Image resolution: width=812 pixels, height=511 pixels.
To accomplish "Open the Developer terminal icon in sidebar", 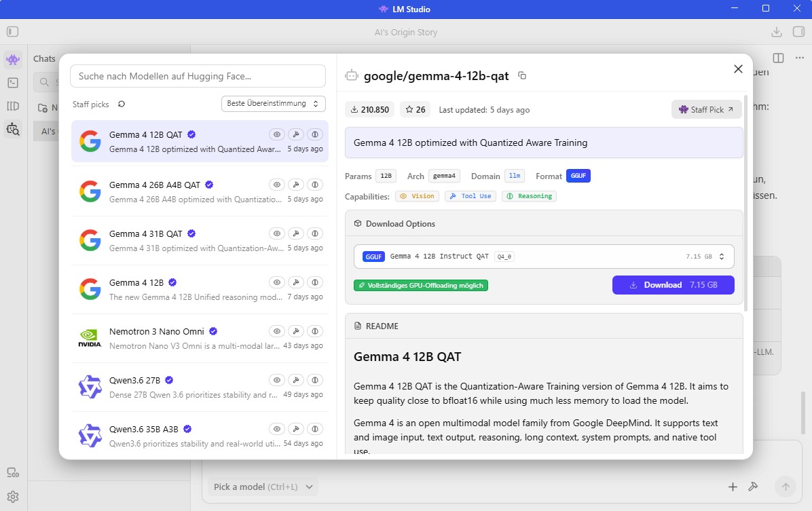I will [x=13, y=83].
